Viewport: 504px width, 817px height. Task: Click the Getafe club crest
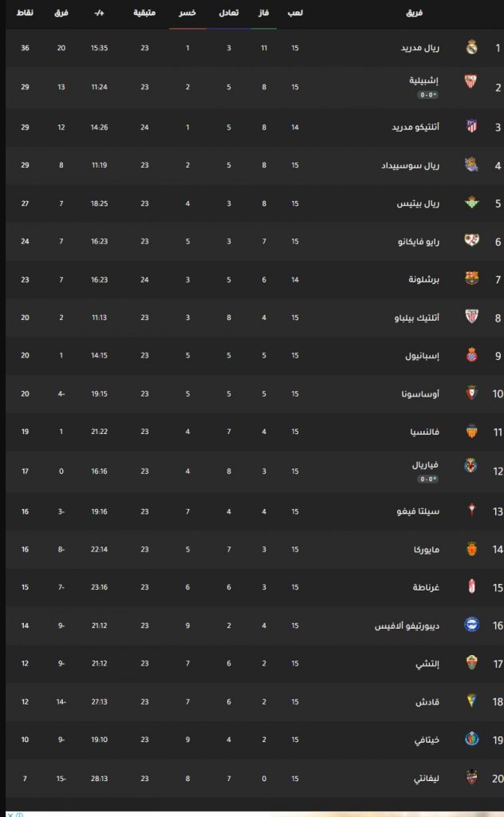coord(472,738)
